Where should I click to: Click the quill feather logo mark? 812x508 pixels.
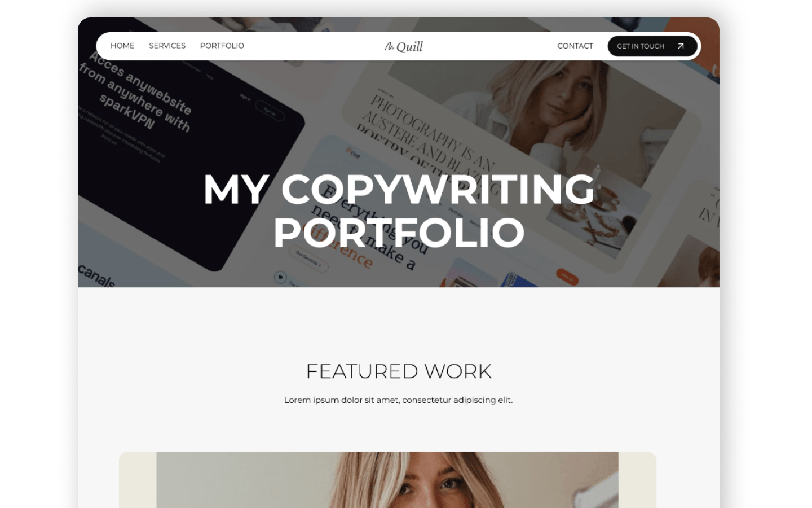390,46
